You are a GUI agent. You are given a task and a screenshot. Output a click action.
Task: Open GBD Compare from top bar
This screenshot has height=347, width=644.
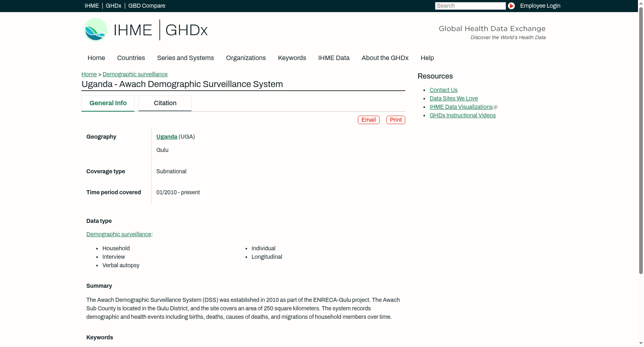click(x=147, y=6)
